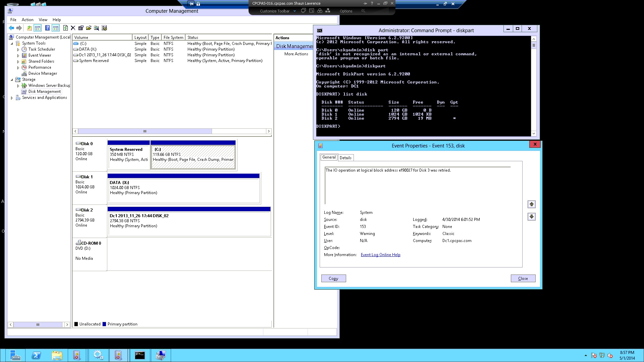Select the DATA (X:) partition block on Disk 1

click(183, 188)
